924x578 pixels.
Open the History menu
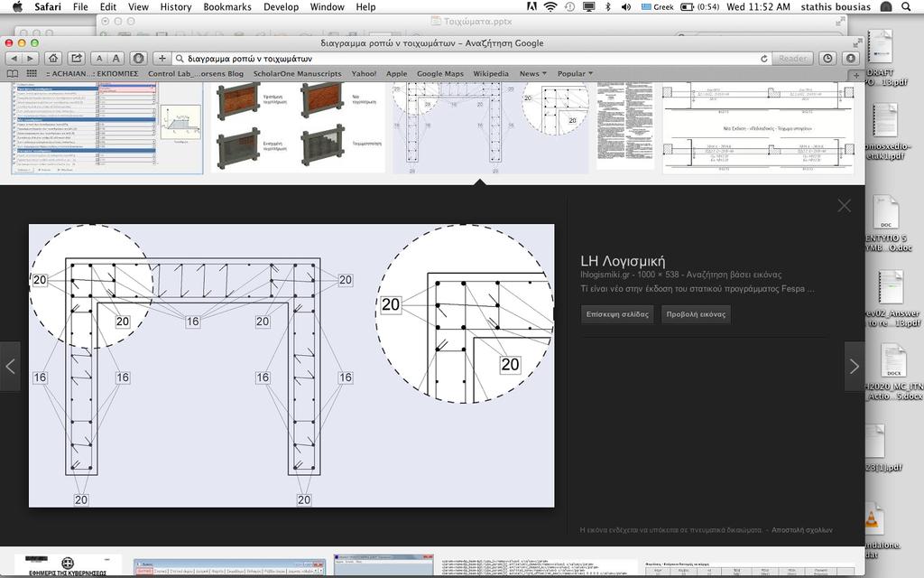[x=176, y=7]
